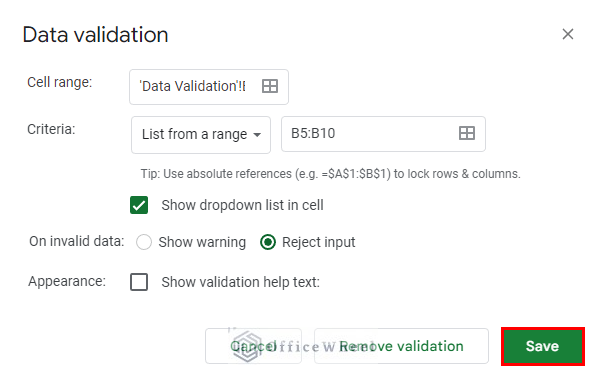The width and height of the screenshot is (607, 385).
Task: Cancel the data validation changes
Action: tap(253, 346)
